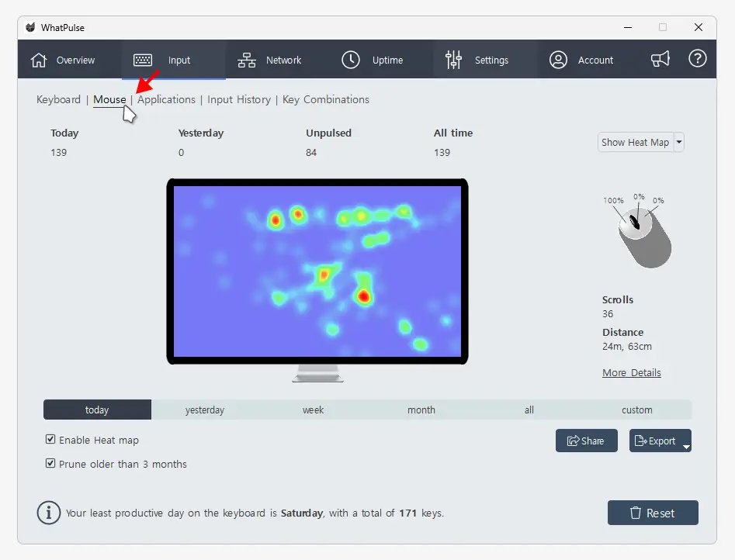The image size is (735, 560).
Task: Uncheck the Enable Heat map checkbox
Action: click(x=50, y=440)
